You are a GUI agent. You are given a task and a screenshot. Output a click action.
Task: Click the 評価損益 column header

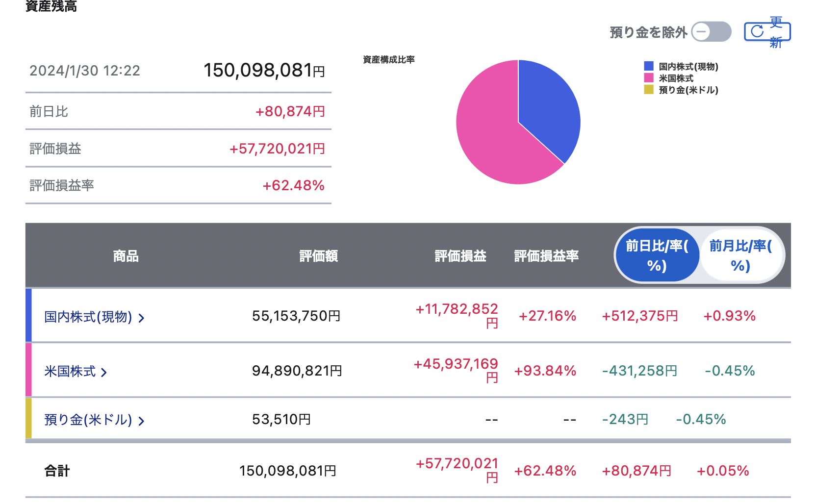[460, 256]
